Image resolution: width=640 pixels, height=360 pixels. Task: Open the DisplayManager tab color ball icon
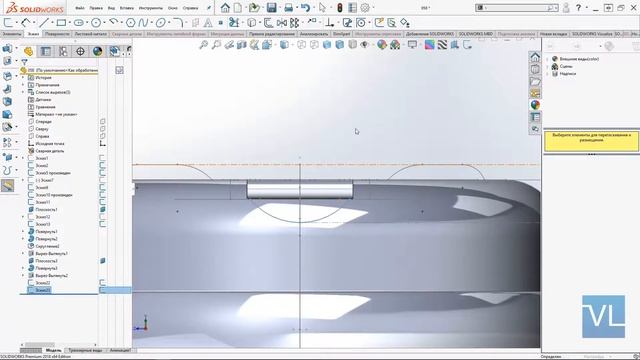(97, 51)
